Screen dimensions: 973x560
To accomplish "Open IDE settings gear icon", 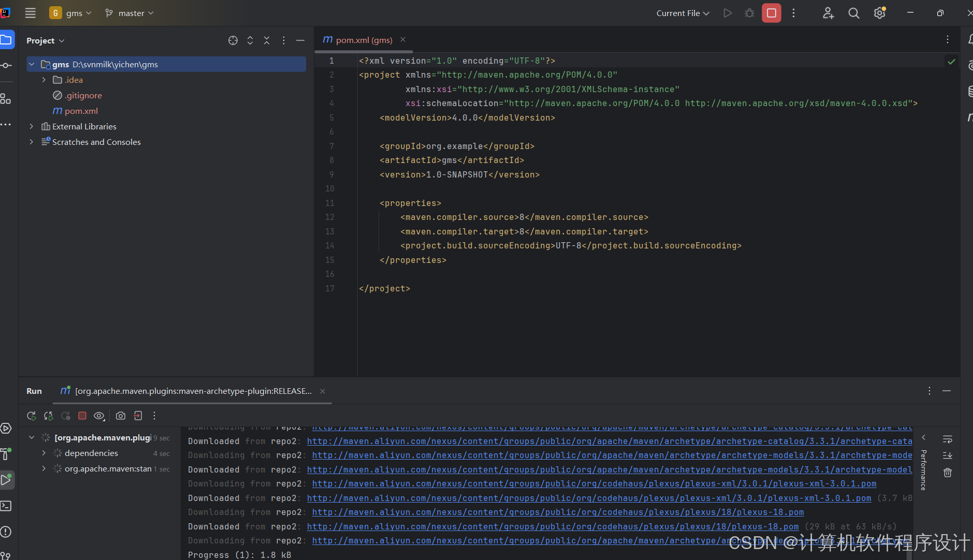I will click(x=879, y=13).
